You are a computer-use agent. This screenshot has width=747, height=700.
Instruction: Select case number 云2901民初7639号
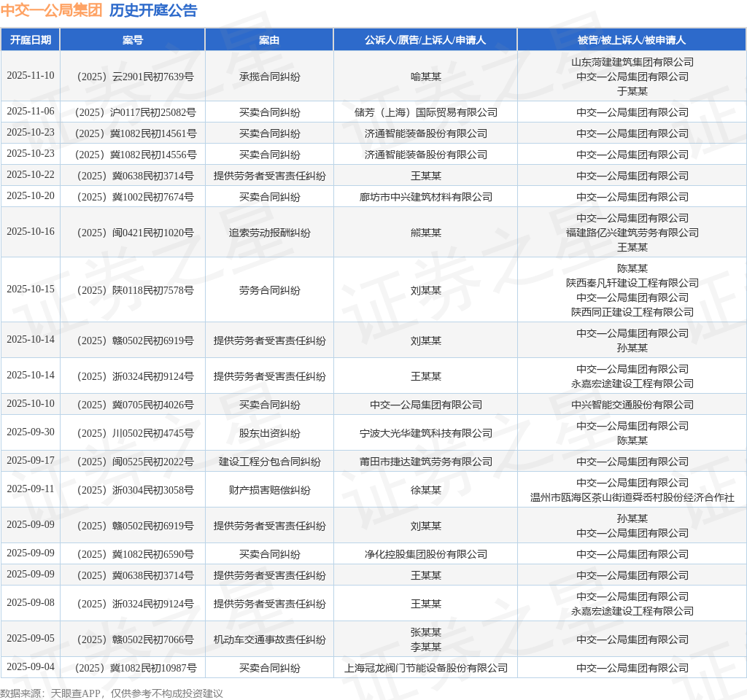click(x=135, y=77)
